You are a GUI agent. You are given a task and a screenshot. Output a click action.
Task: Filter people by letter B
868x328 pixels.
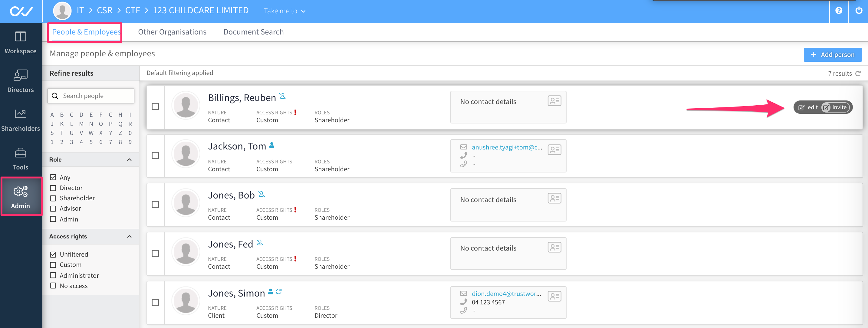pyautogui.click(x=62, y=115)
